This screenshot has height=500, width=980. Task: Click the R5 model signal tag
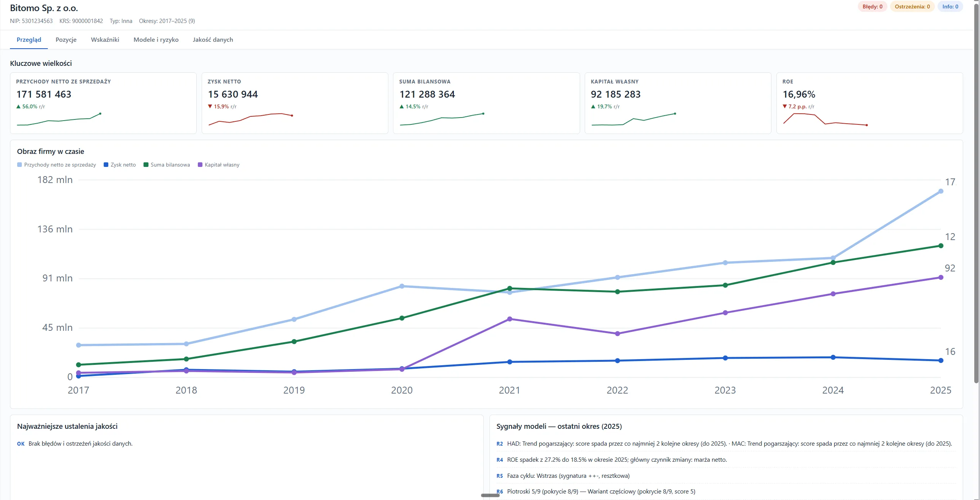click(500, 476)
